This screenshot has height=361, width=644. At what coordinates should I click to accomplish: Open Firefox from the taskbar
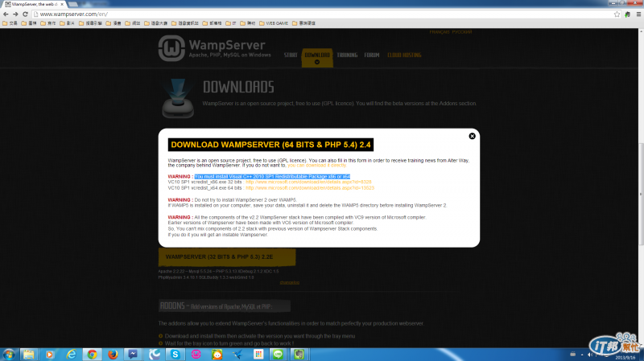pyautogui.click(x=113, y=355)
